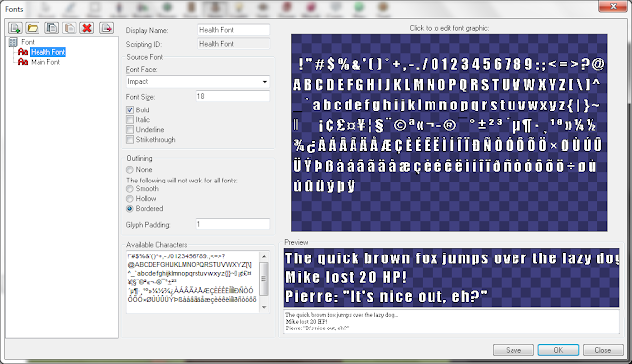Open the Font Face dropdown showing Impact
Image resolution: width=632 pixels, height=364 pixels.
197,81
